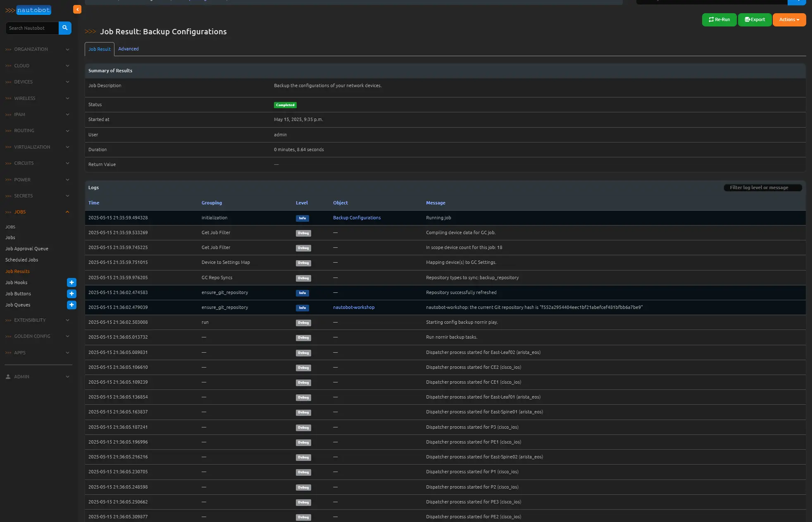This screenshot has height=522, width=812.
Task: Click the Nautobot logo
Action: click(28, 10)
